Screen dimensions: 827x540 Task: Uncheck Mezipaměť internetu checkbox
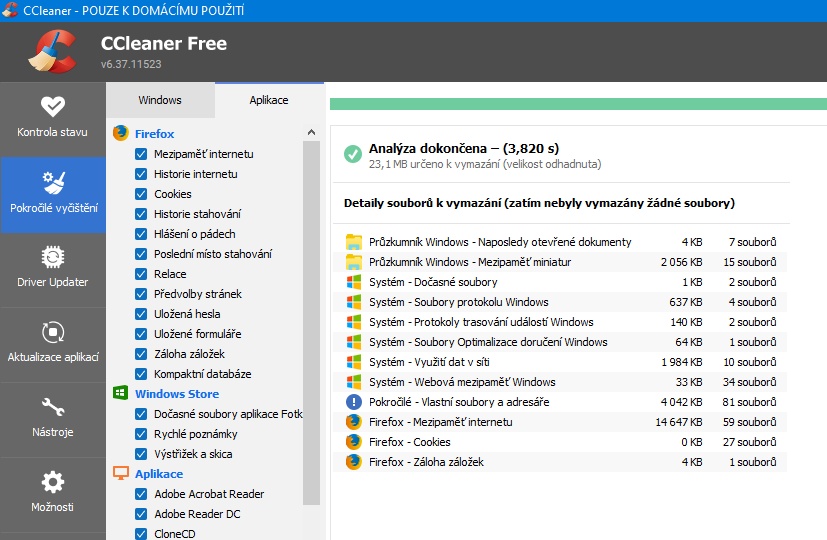[141, 154]
